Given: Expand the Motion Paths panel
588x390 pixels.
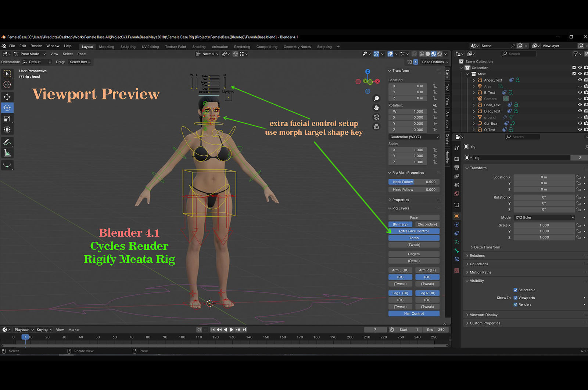Looking at the screenshot, I should click(480, 272).
